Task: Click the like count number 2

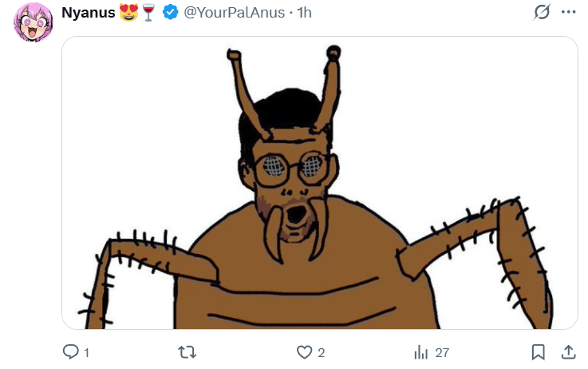Action: coord(321,353)
